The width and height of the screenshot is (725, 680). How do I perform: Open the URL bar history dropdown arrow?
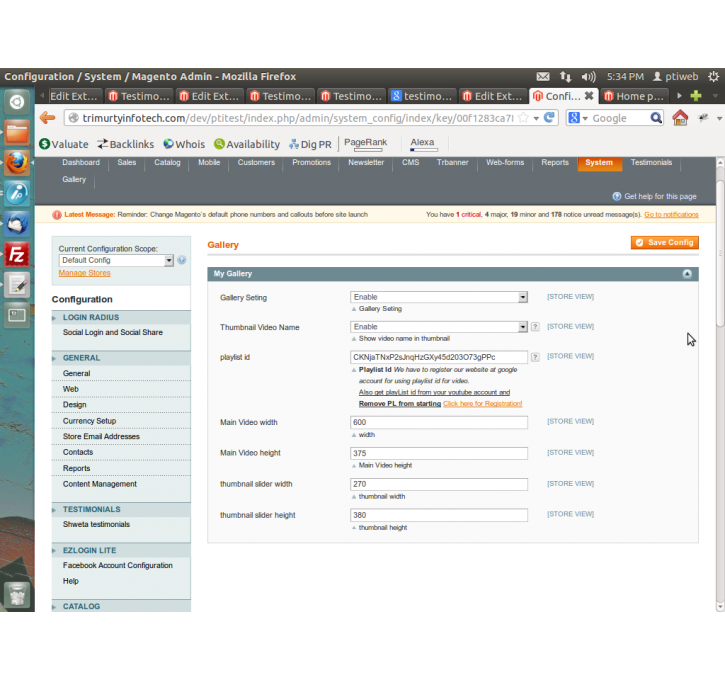(x=536, y=118)
